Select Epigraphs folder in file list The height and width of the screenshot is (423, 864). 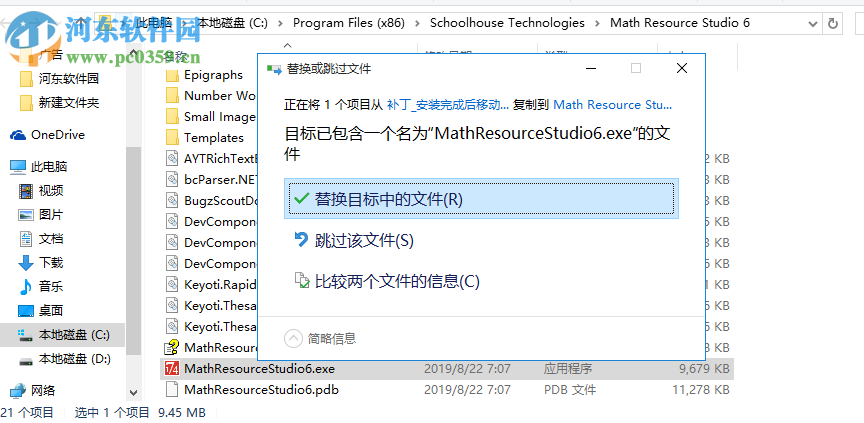[x=213, y=75]
